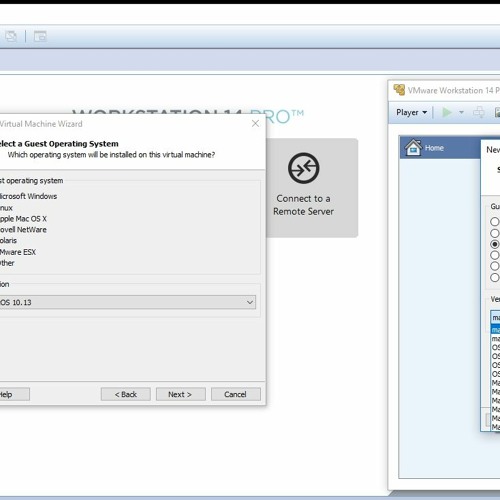Select Novell NetWare guest option

[23, 230]
